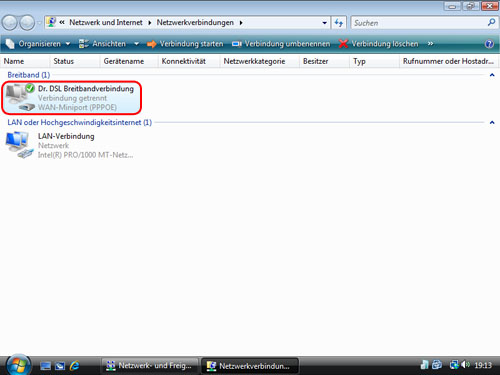This screenshot has width=500, height=375.
Task: Click the 'Intel(R) PRO/1000 MT-Netz...' device text
Action: coord(85,155)
